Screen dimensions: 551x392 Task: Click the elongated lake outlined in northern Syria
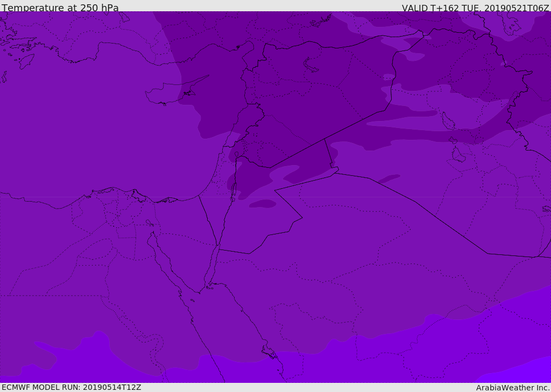(312, 66)
